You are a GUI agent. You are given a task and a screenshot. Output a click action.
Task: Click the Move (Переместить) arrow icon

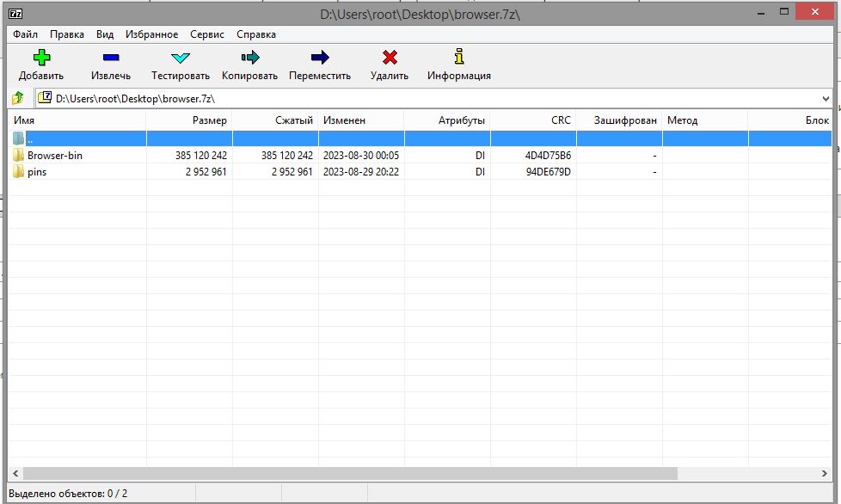pos(320,58)
